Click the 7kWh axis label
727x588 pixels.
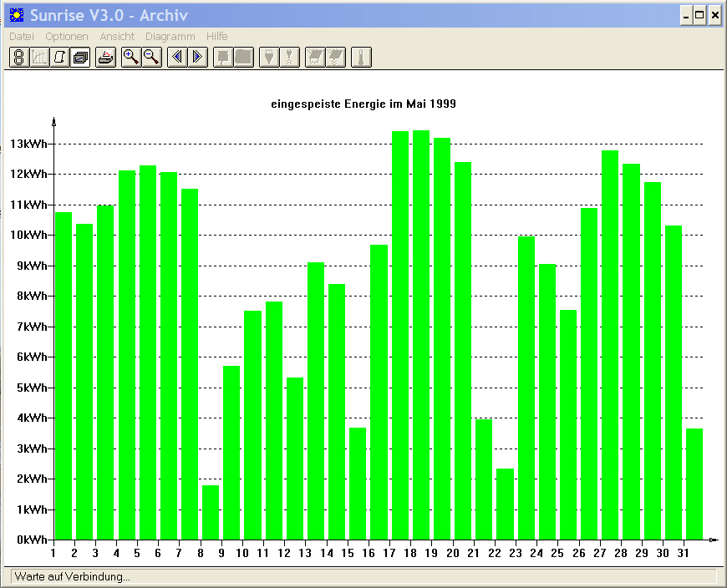point(32,327)
